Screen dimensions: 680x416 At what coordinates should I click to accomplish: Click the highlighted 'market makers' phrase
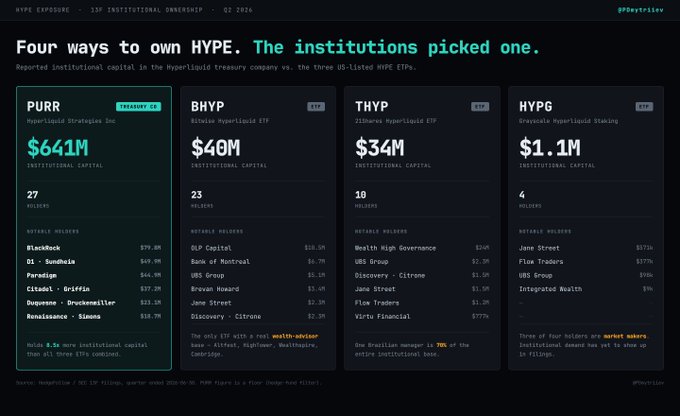[x=625, y=336]
